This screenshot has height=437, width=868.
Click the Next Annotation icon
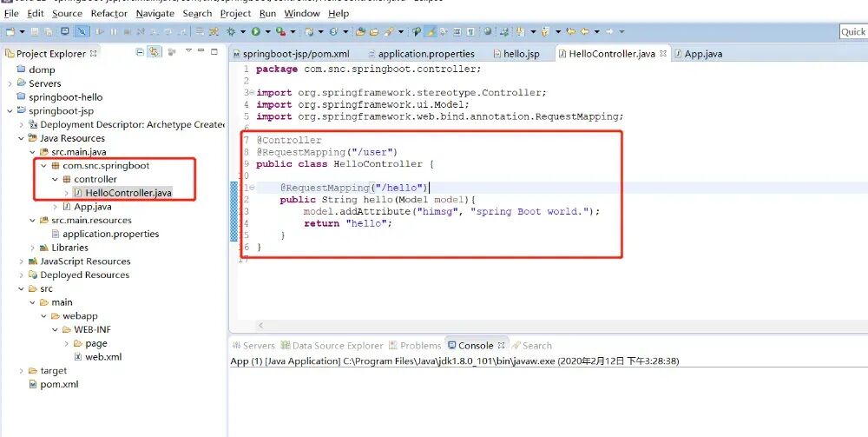point(520,31)
